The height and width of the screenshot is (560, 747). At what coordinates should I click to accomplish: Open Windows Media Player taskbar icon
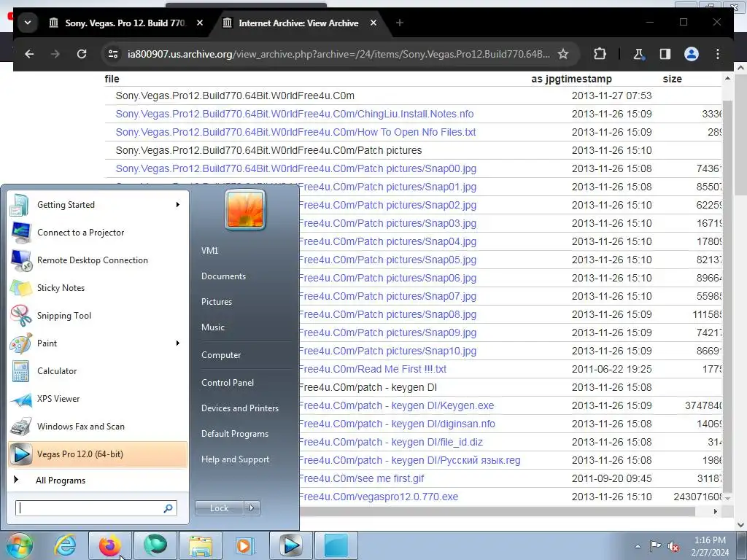pos(245,545)
